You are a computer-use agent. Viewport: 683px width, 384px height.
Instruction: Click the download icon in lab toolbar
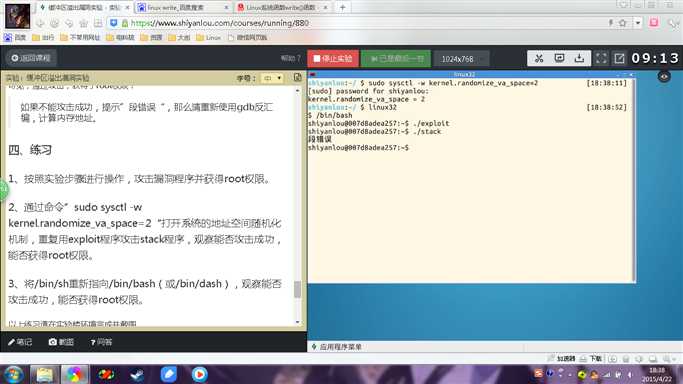pyautogui.click(x=579, y=58)
